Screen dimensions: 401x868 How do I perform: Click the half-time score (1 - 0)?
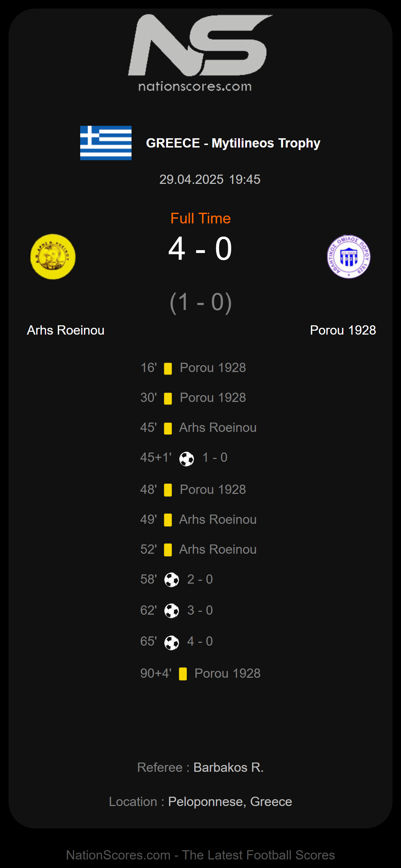[201, 303]
